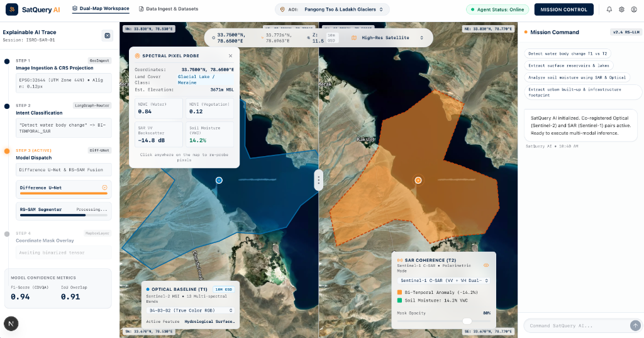Image resolution: width=644 pixels, height=338 pixels.
Task: Click the green Soil Moisture swatch
Action: pos(399,300)
